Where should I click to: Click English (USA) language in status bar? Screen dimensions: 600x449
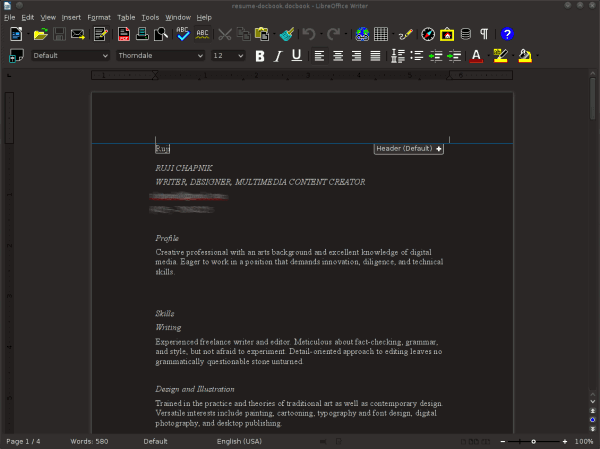(x=239, y=441)
